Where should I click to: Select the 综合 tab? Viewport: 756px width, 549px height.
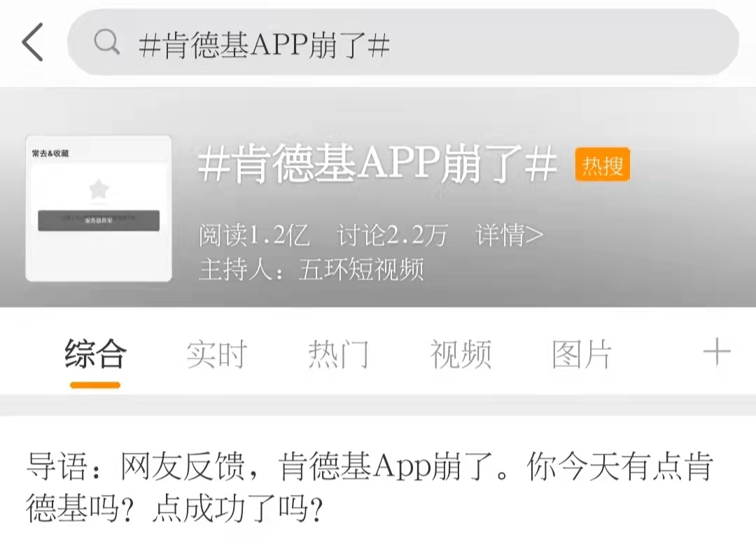pyautogui.click(x=95, y=354)
